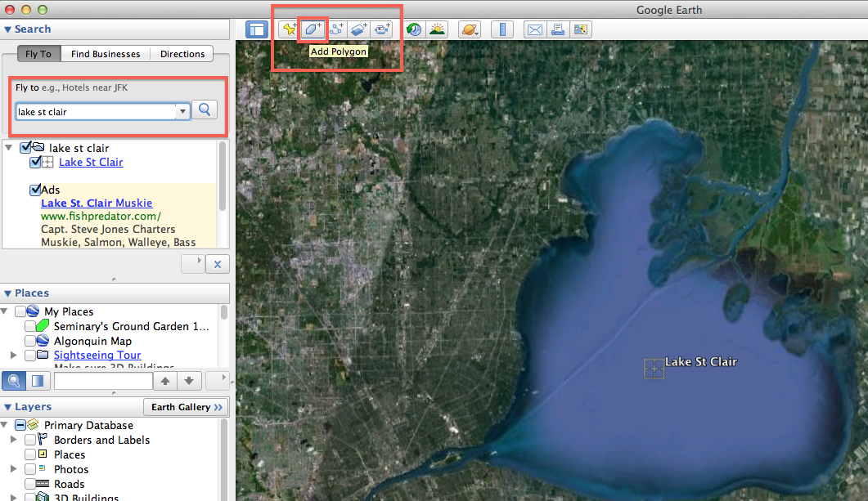The height and width of the screenshot is (501, 868).
Task: Select the Add Polygon tool
Action: coord(313,29)
